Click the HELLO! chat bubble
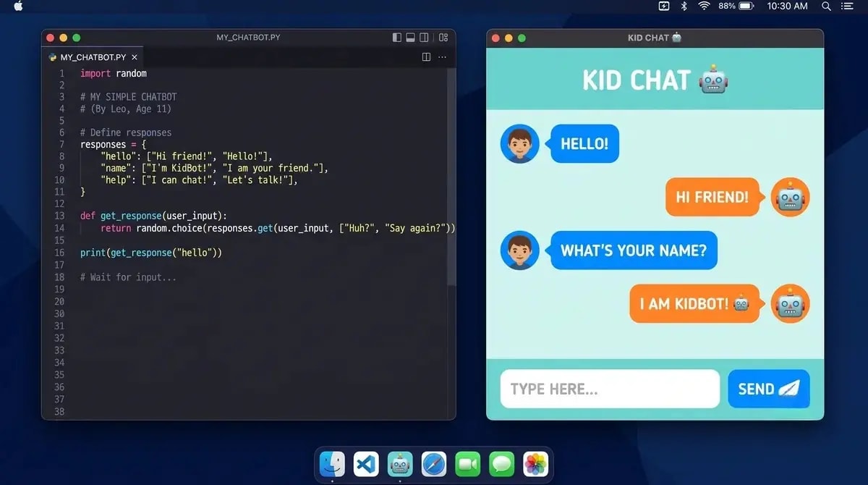 click(584, 143)
